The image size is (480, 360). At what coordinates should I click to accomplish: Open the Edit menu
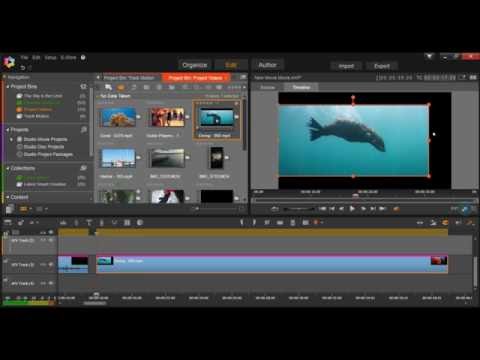[x=36, y=57]
